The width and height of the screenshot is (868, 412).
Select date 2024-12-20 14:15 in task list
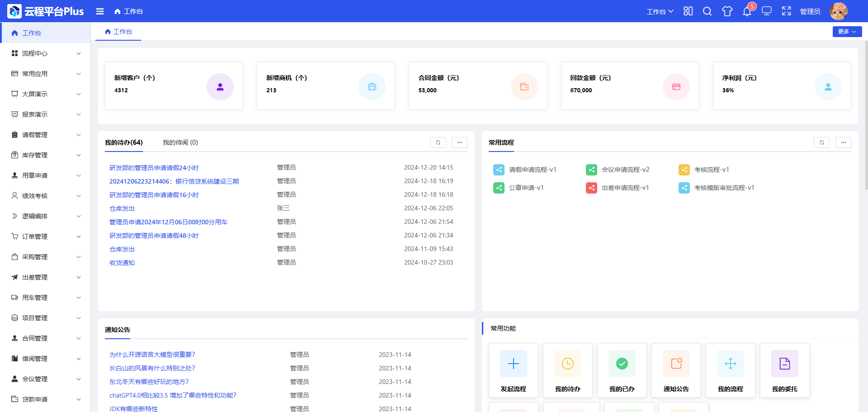(429, 167)
